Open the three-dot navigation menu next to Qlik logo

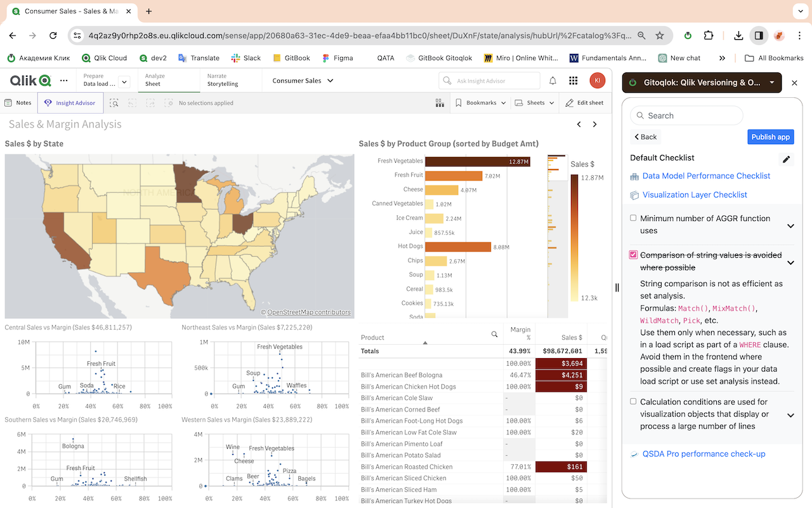coord(64,81)
